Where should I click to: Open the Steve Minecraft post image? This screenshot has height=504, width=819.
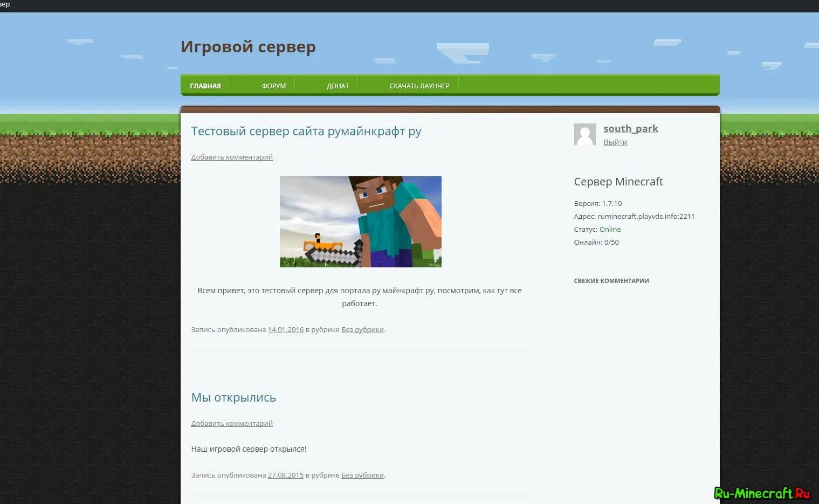(x=360, y=222)
